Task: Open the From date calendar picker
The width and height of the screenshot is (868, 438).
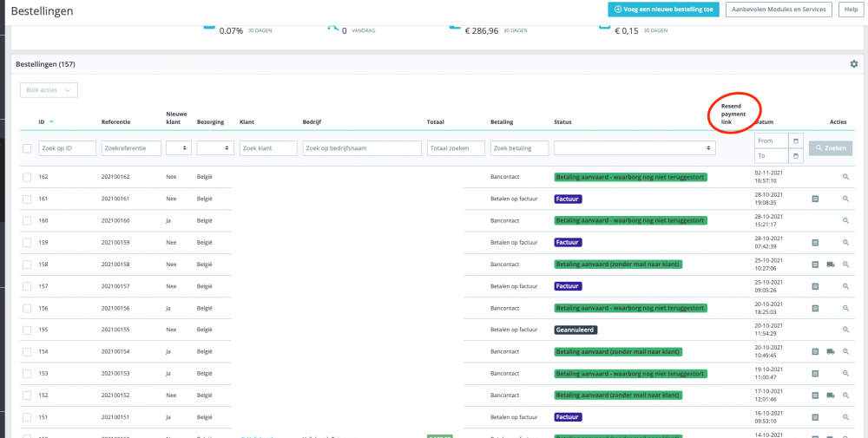Action: click(795, 141)
